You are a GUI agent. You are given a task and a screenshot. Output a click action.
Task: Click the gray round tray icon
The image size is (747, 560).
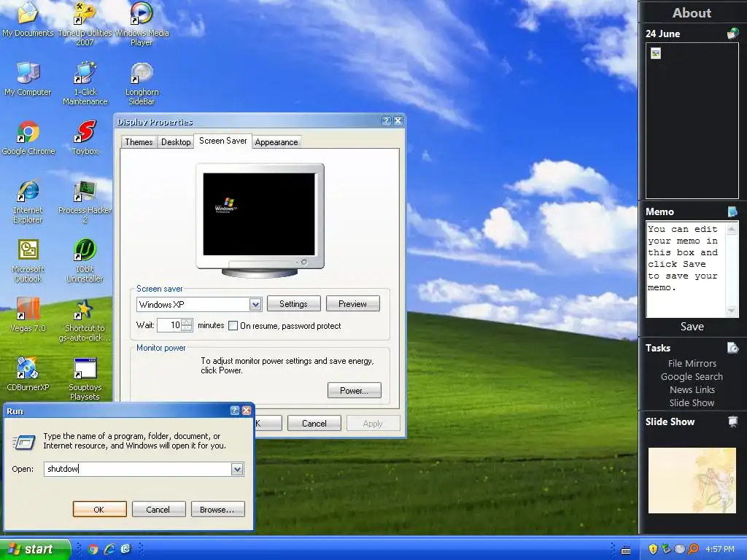[680, 549]
